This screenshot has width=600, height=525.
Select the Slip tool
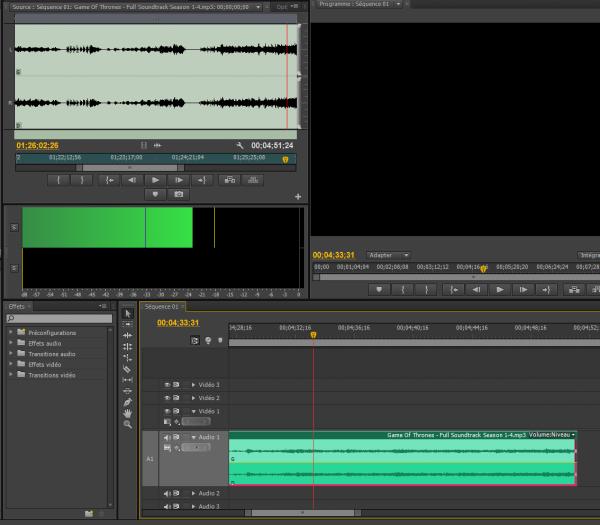128,380
